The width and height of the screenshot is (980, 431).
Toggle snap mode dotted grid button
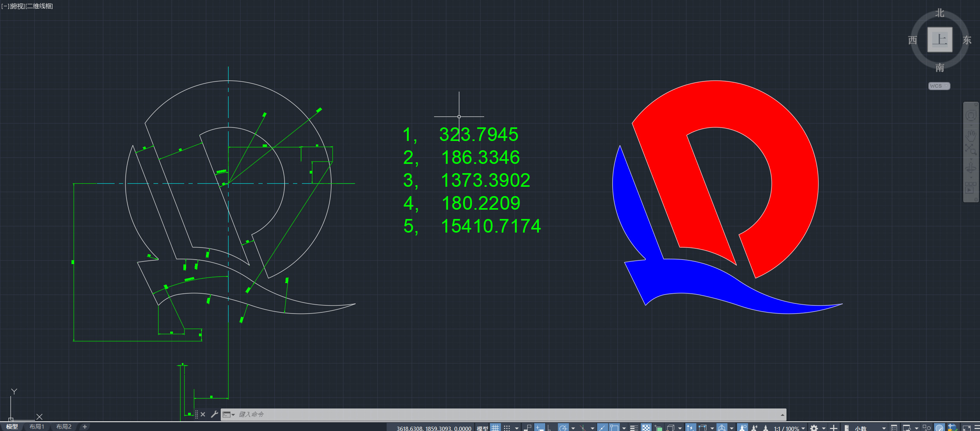(507, 428)
